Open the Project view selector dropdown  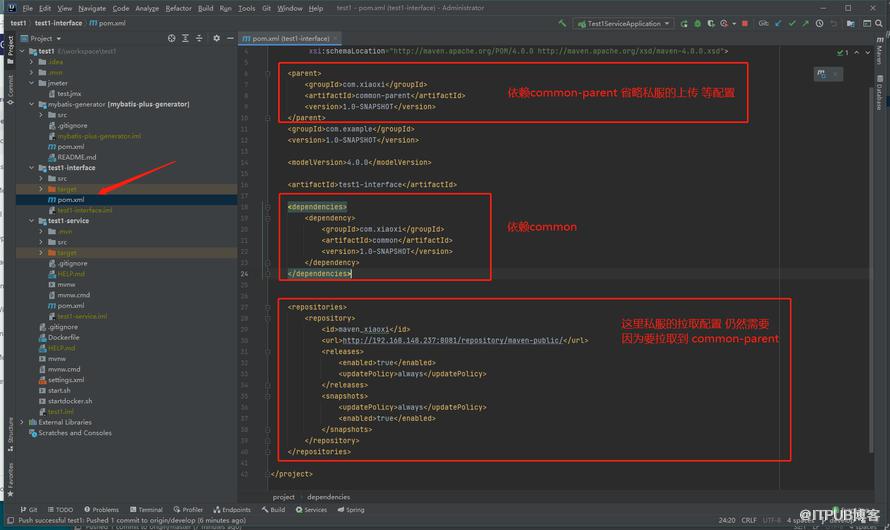(x=41, y=38)
